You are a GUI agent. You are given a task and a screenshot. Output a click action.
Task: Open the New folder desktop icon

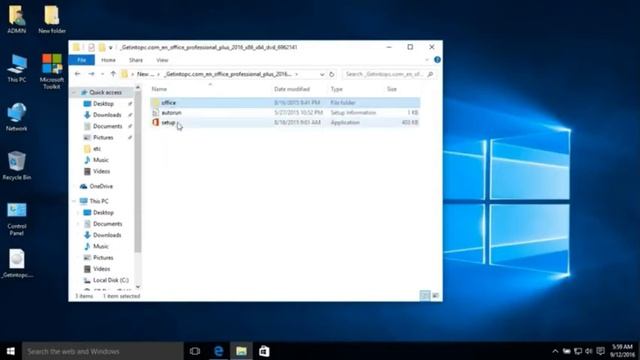pos(52,19)
